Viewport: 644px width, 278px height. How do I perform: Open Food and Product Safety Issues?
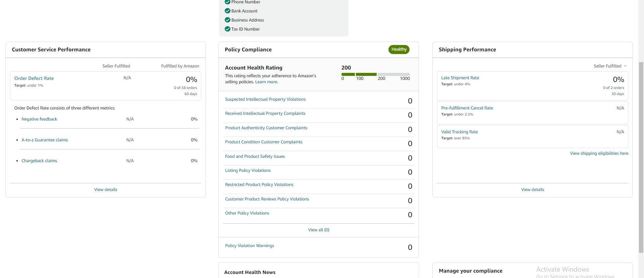[255, 156]
